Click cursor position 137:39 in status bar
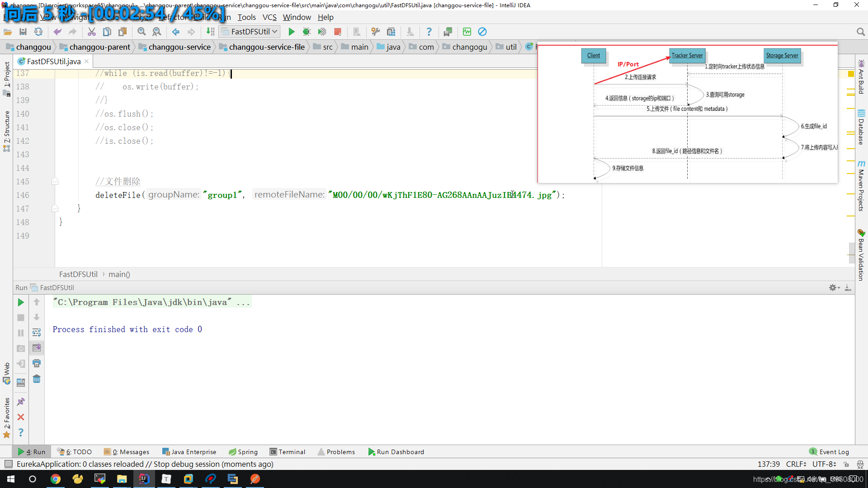Image resolution: width=868 pixels, height=488 pixels. click(769, 464)
